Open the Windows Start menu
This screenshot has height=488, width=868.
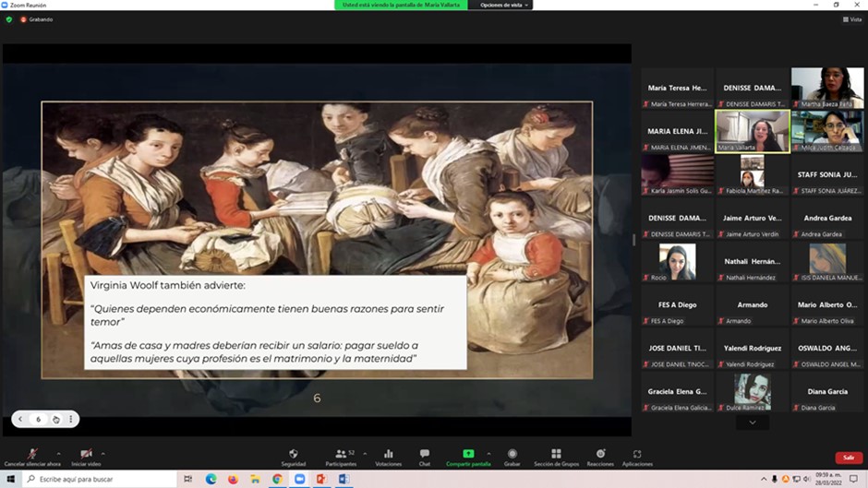(x=10, y=479)
